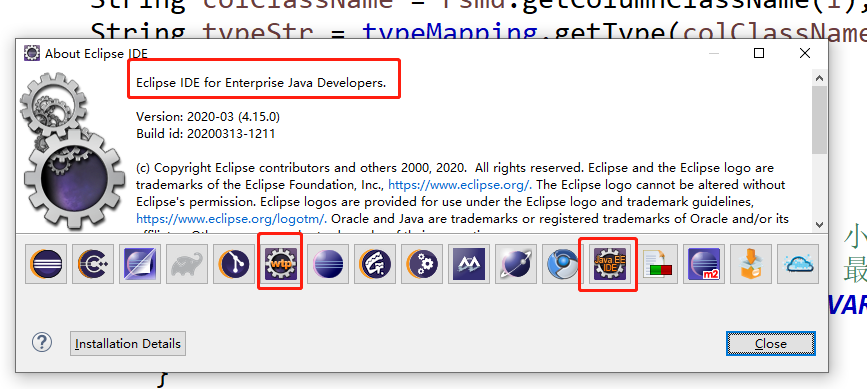The image size is (867, 389).
Task: Click the blue mountain peaks feature icon
Action: [469, 264]
